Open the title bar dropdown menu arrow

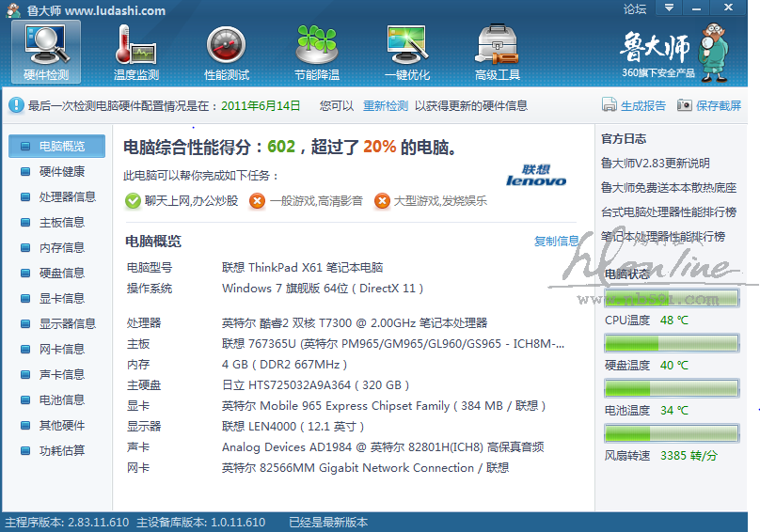(668, 8)
